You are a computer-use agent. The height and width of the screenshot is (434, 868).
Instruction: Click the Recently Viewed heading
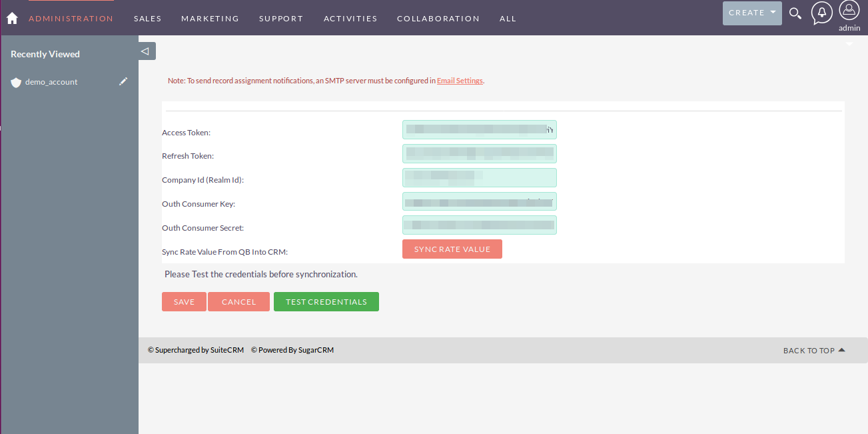45,54
